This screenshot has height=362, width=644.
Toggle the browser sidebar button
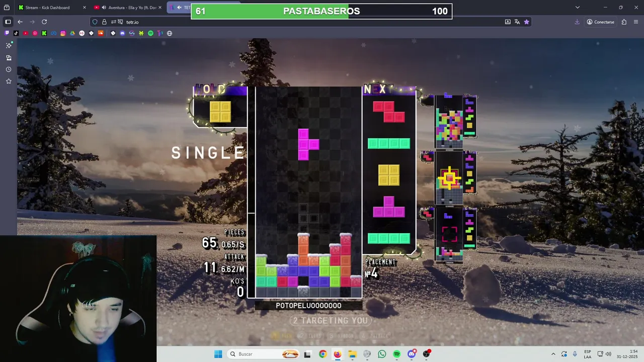point(8,22)
